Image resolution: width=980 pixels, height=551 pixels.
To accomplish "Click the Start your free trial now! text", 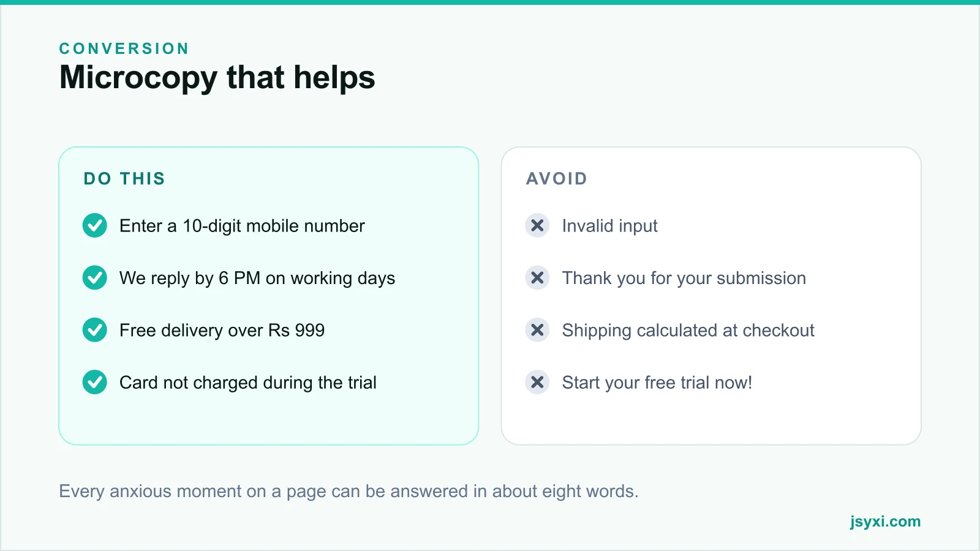I will point(657,383).
